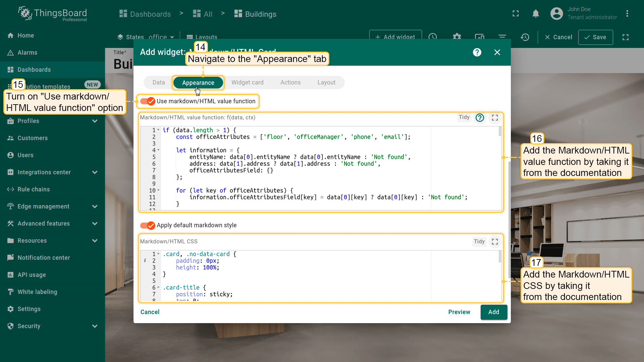Toggle Apply default markdown style switch
This screenshot has height=362, width=644.
(x=148, y=225)
